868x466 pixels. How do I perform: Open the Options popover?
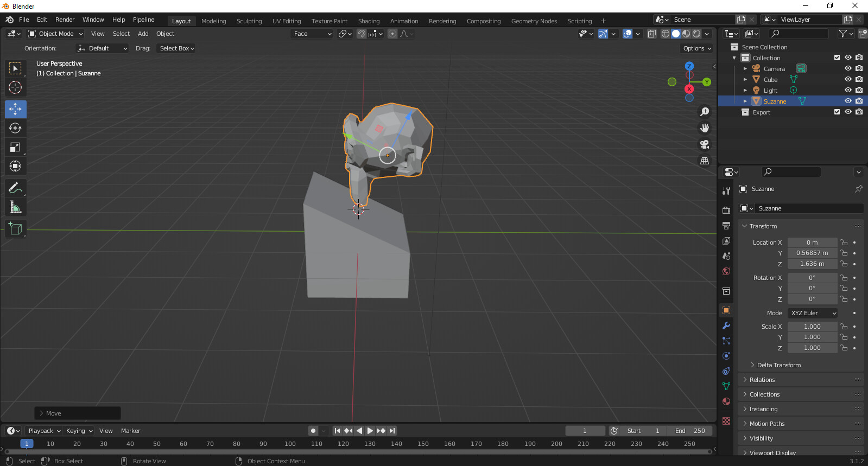pos(697,48)
